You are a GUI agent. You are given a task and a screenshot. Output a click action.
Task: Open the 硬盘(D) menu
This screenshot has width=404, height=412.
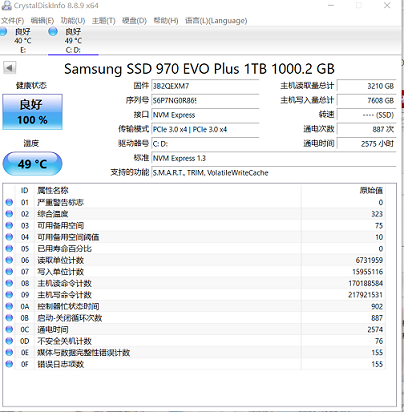point(134,21)
